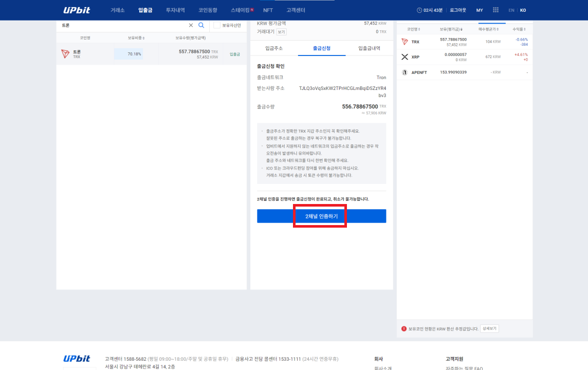Click 입출금 label on 트론 row
Viewport: 588px width, 370px height.
click(235, 54)
